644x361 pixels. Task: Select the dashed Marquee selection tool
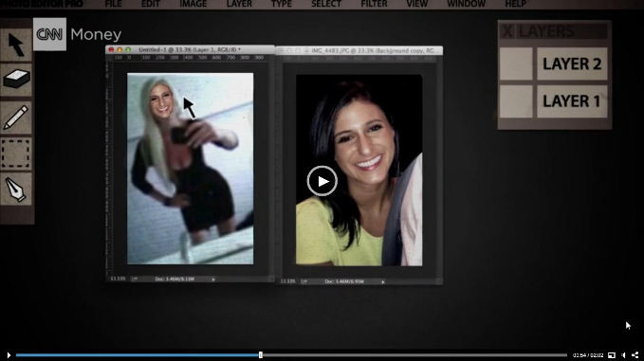(16, 153)
